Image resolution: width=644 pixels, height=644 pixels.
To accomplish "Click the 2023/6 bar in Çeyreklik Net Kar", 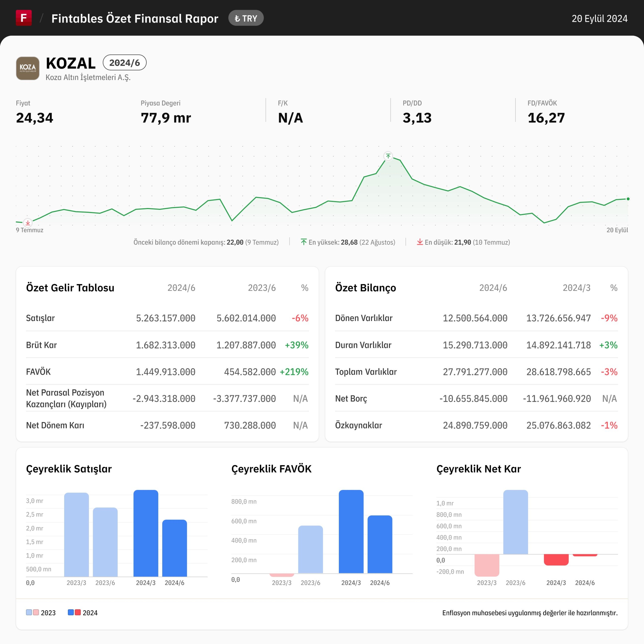I will (515, 522).
